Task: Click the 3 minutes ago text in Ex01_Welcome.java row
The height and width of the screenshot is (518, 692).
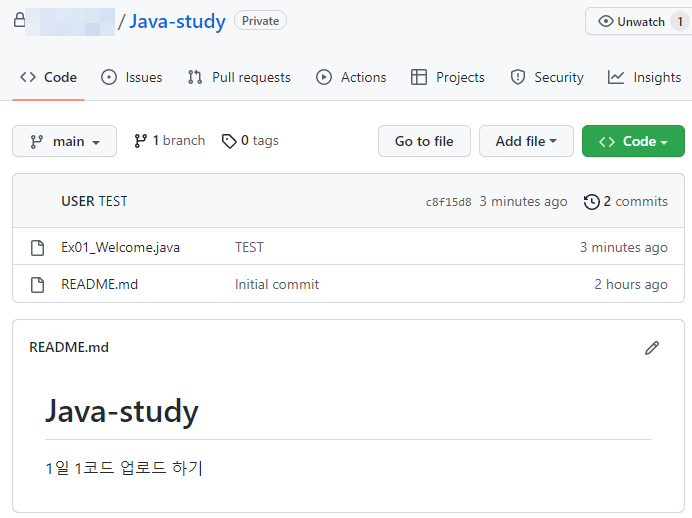Action: click(624, 247)
